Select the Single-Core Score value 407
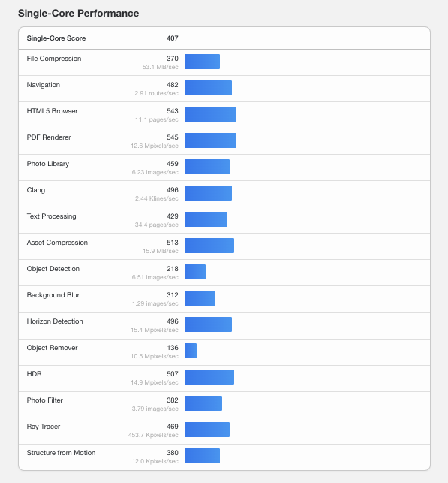Image resolution: width=448 pixels, height=483 pixels. click(173, 38)
